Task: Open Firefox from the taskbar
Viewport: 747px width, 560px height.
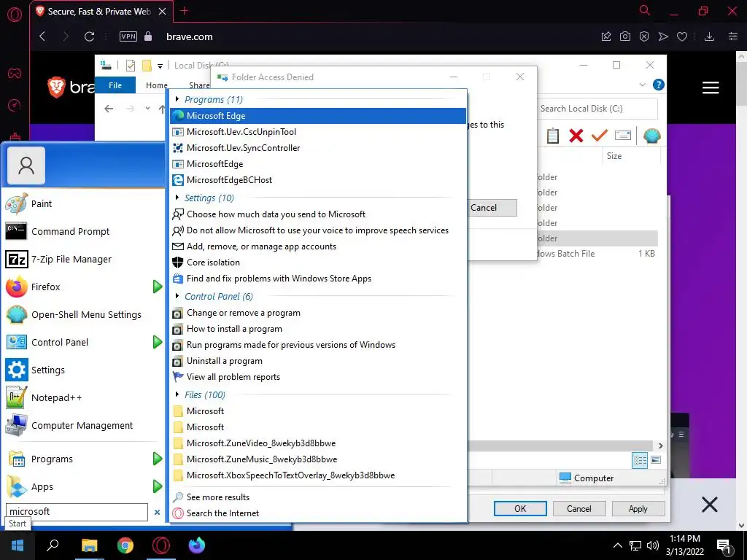Action: 197,545
